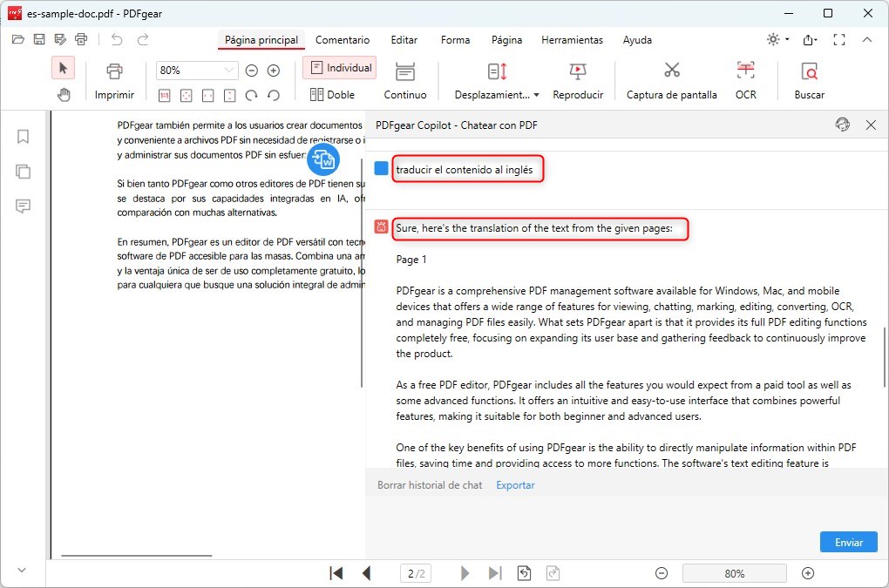Click the small print icon in the quick-access bar
This screenshot has height=588, width=889.
coord(81,40)
